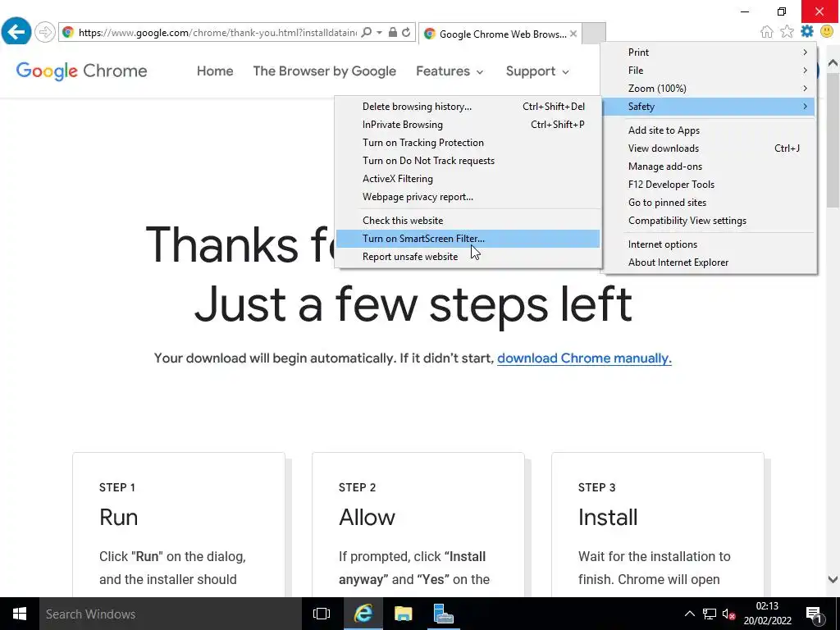Choose Check this website
Image resolution: width=840 pixels, height=630 pixels.
(468, 221)
